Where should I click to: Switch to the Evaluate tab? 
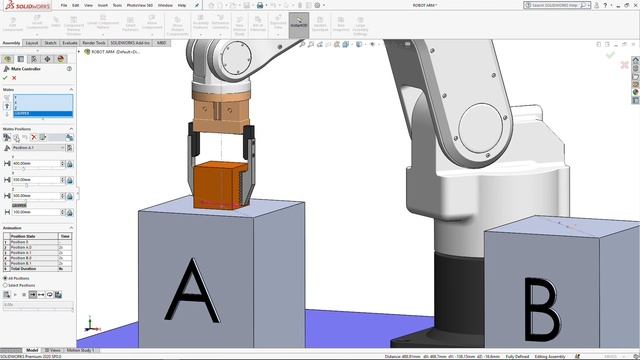click(69, 43)
